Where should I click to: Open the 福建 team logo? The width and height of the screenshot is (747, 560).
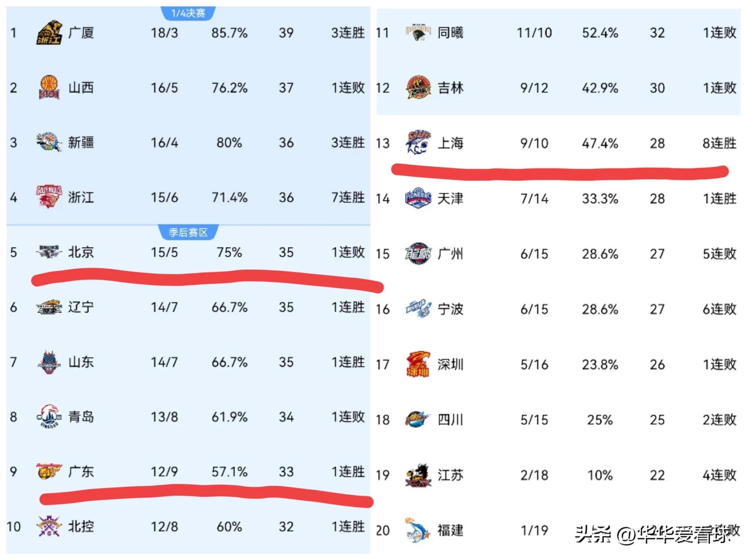[418, 530]
